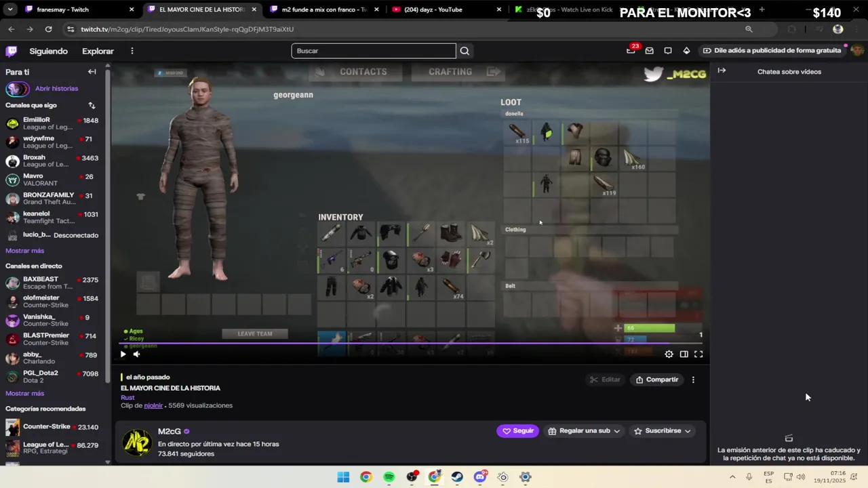The height and width of the screenshot is (488, 868).
Task: Click the ad-free promo button
Action: pyautogui.click(x=772, y=50)
